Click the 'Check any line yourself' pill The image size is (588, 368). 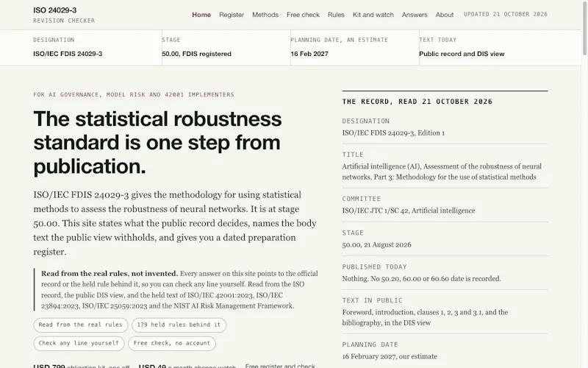point(79,343)
